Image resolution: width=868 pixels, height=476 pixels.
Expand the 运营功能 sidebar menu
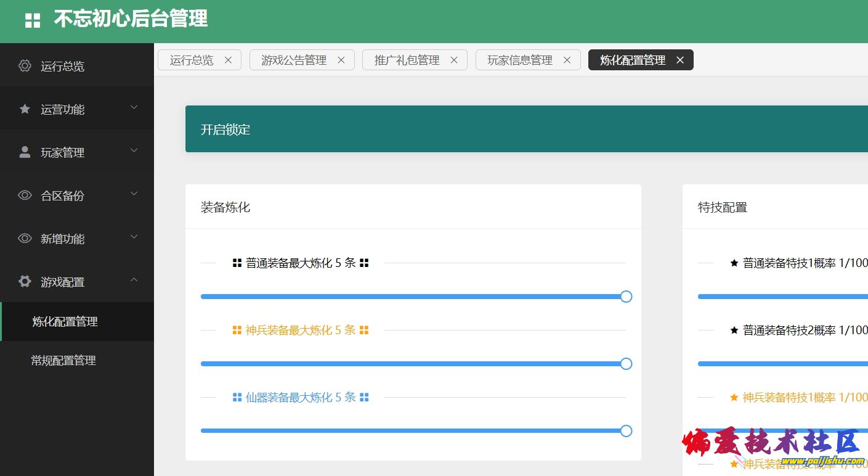click(x=78, y=109)
